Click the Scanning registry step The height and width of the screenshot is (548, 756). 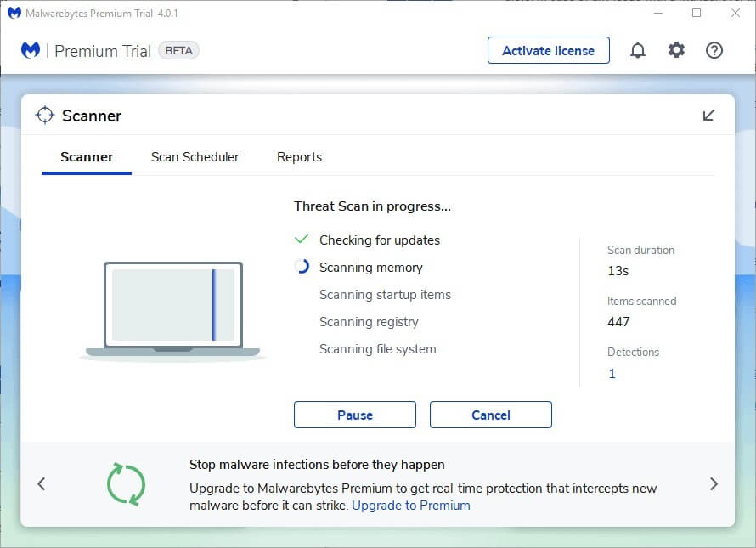coord(369,322)
